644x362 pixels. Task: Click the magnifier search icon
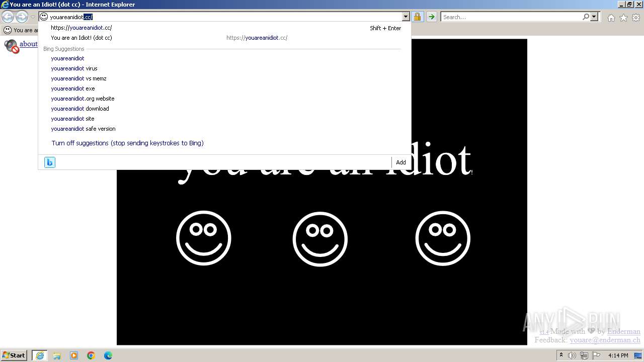point(586,17)
